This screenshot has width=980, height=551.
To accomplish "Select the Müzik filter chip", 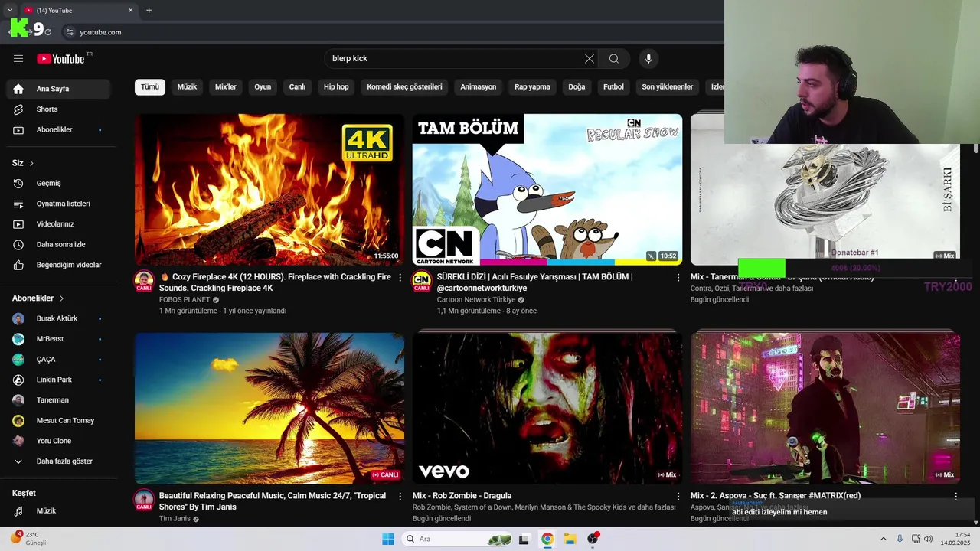I will (187, 87).
